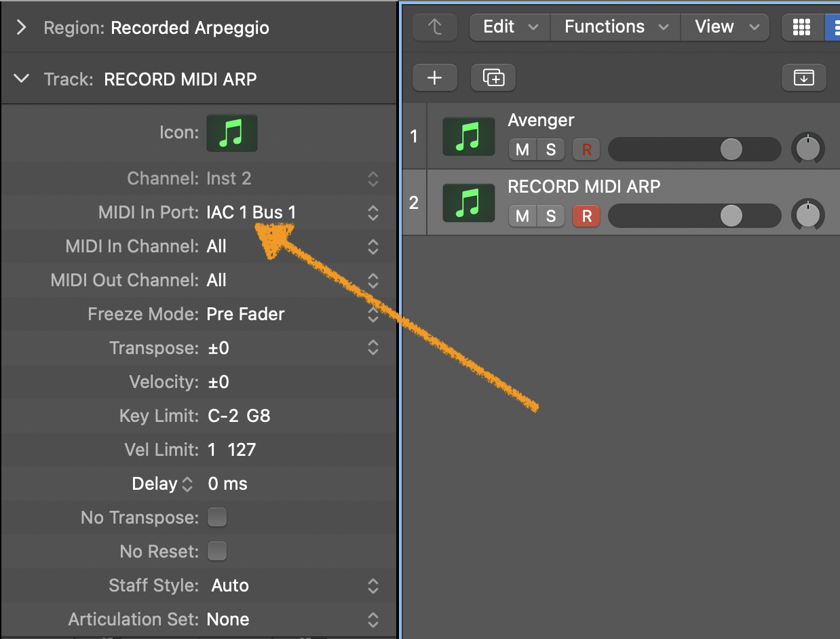
Task: Open the MIDI Out Channel dropdown
Action: 373,280
